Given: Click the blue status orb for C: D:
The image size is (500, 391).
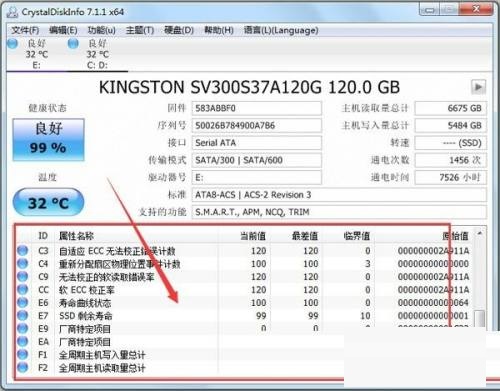Looking at the screenshot, I should 73,43.
